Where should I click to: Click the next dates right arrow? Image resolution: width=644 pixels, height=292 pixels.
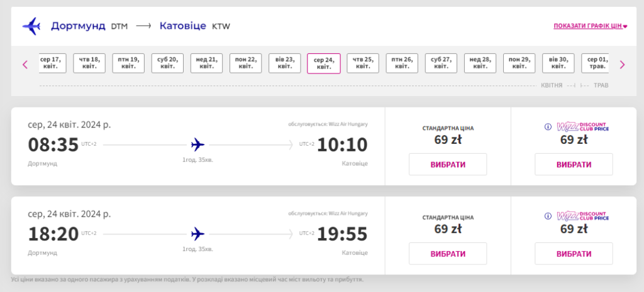click(622, 64)
